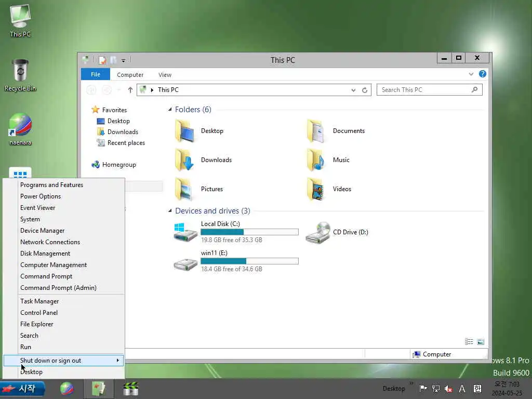Open Device Manager from the menu
This screenshot has height=399, width=532.
click(64, 231)
